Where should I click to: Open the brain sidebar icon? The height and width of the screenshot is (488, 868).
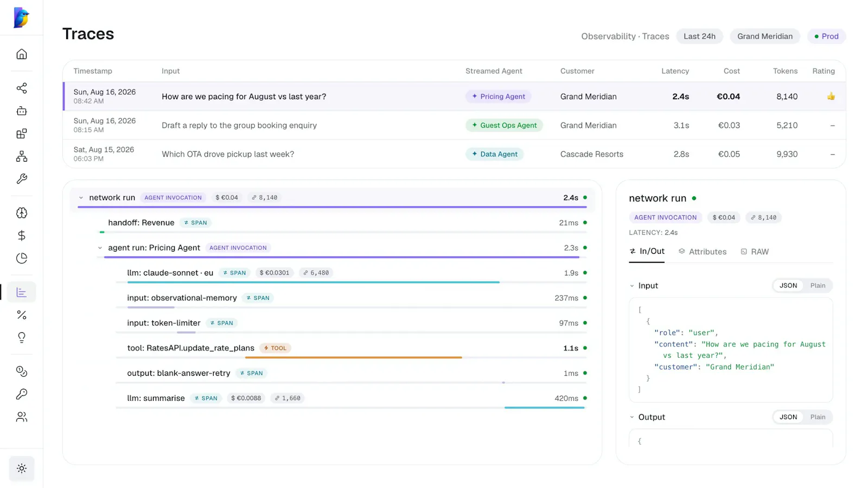click(x=22, y=213)
